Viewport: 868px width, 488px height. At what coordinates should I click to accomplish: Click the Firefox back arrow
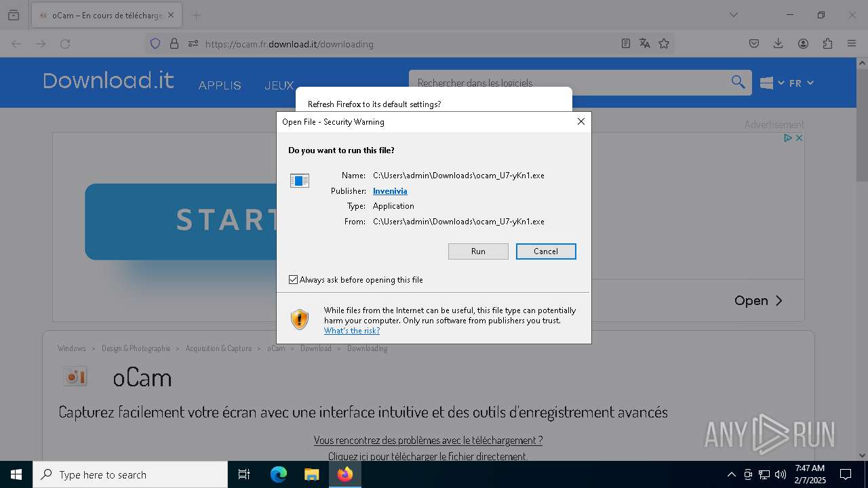[x=16, y=43]
